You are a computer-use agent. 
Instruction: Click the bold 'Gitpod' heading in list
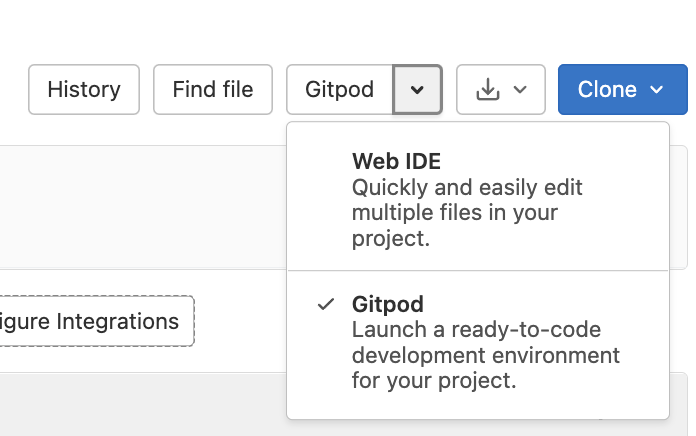coord(388,304)
